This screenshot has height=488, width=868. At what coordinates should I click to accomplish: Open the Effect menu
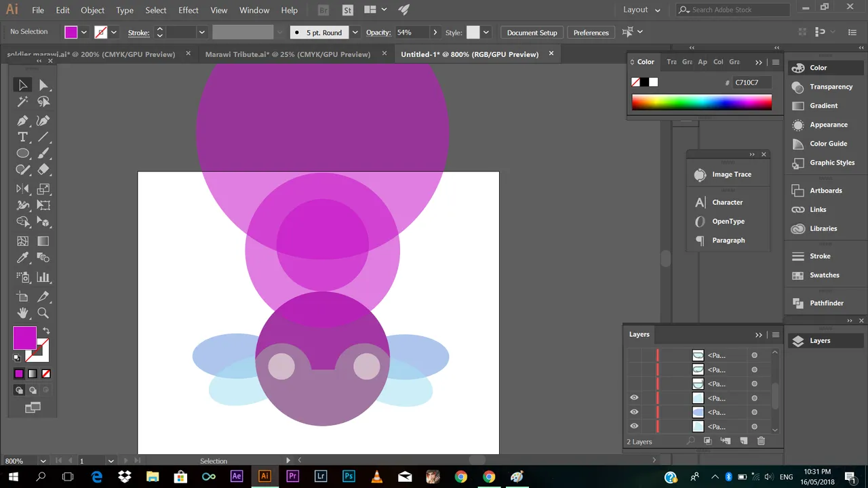189,10
